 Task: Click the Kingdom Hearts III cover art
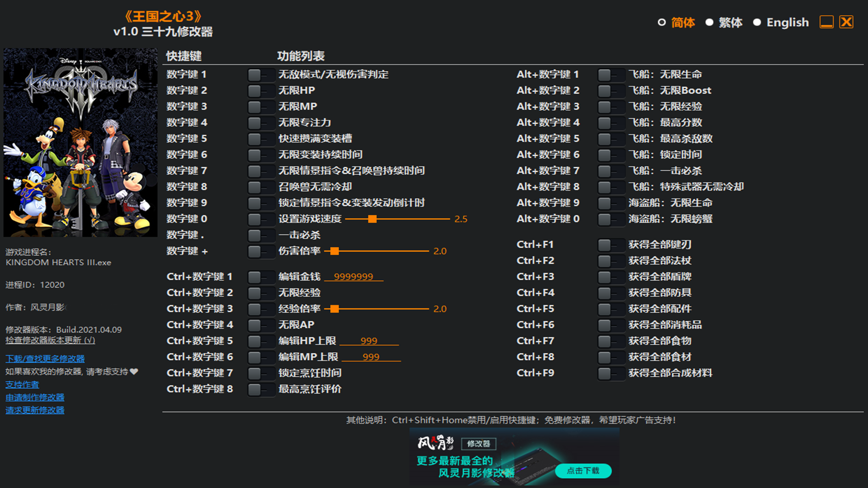point(80,143)
